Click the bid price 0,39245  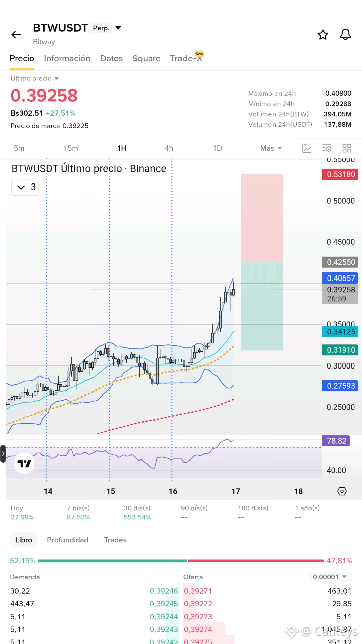164,604
